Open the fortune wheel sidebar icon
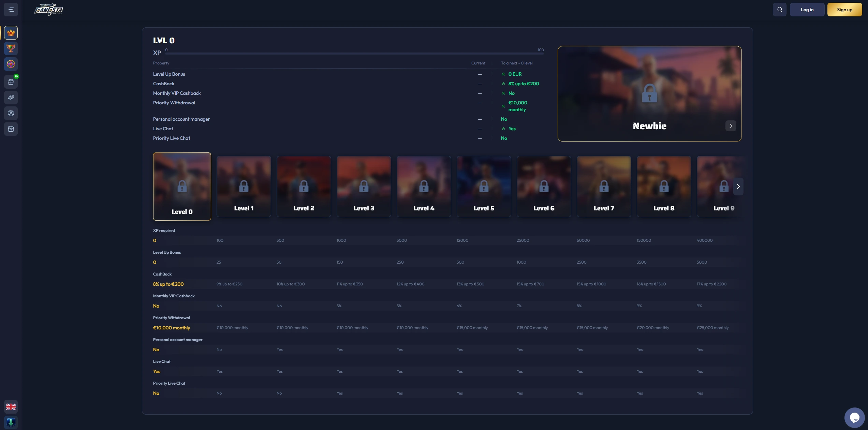Viewport: 868px width, 430px height. [11, 64]
